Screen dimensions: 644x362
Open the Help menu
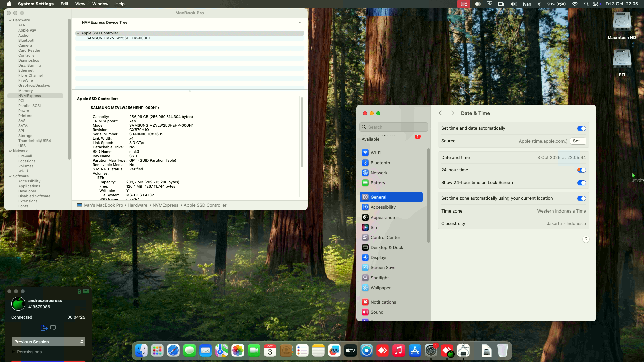tap(120, 4)
